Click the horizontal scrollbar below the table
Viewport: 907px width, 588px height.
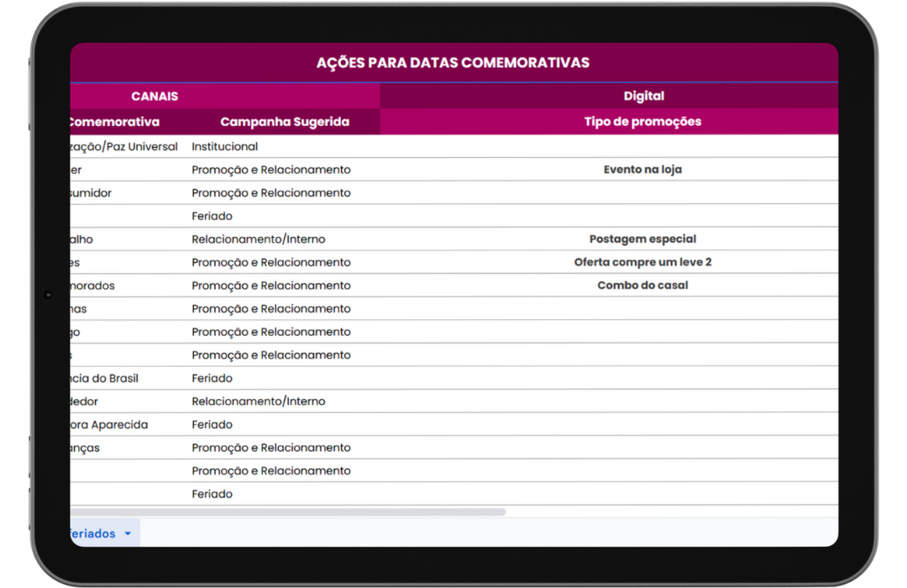coord(286,512)
